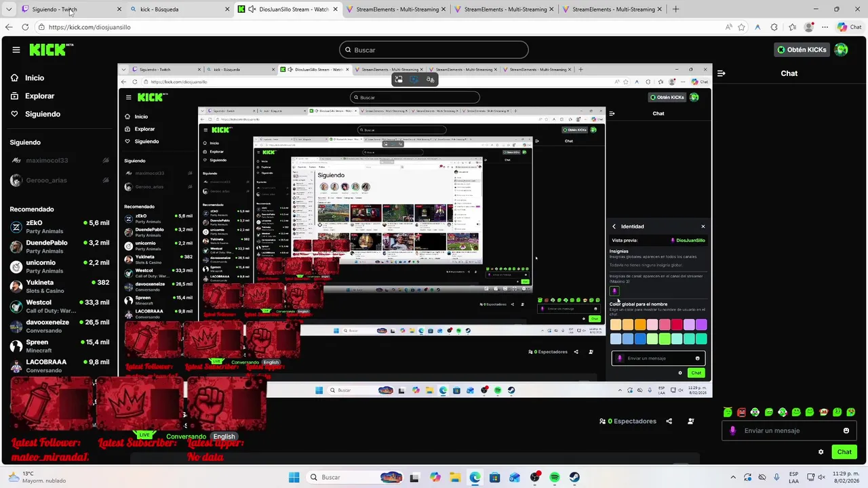The image size is (868, 488).
Task: Click the Siguiendo heart icon in sidebar
Action: tap(14, 114)
